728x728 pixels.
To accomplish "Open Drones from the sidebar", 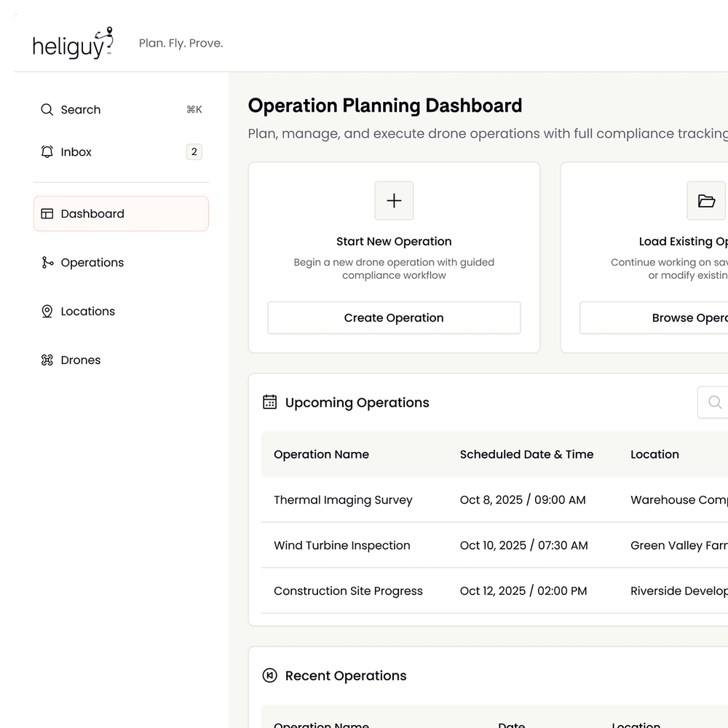I will 81,360.
